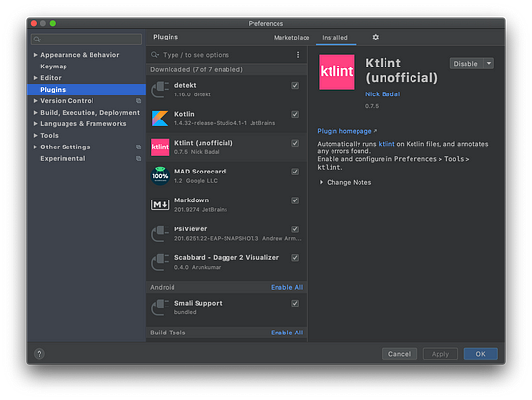Expand Appearance & Behavior tree node
The width and height of the screenshot is (532, 400).
click(x=35, y=55)
